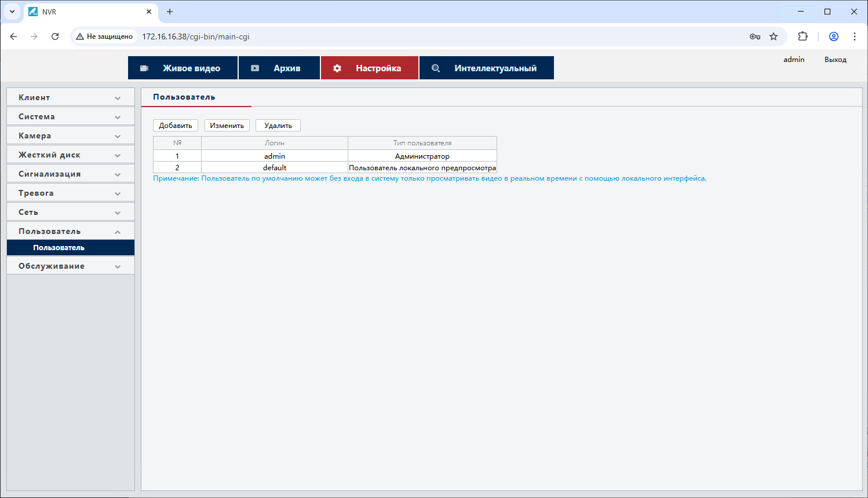This screenshot has width=868, height=498.
Task: Open the Интеллектуальный tab
Action: click(x=487, y=68)
